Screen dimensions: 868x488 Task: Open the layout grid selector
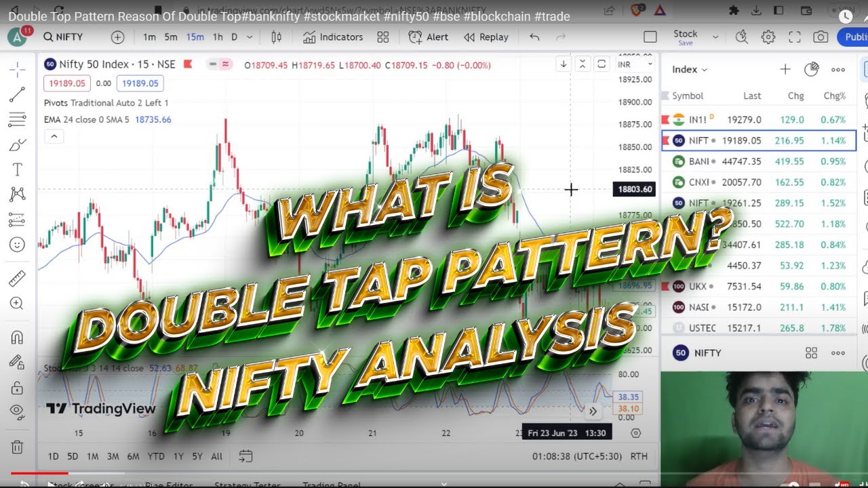[x=382, y=37]
